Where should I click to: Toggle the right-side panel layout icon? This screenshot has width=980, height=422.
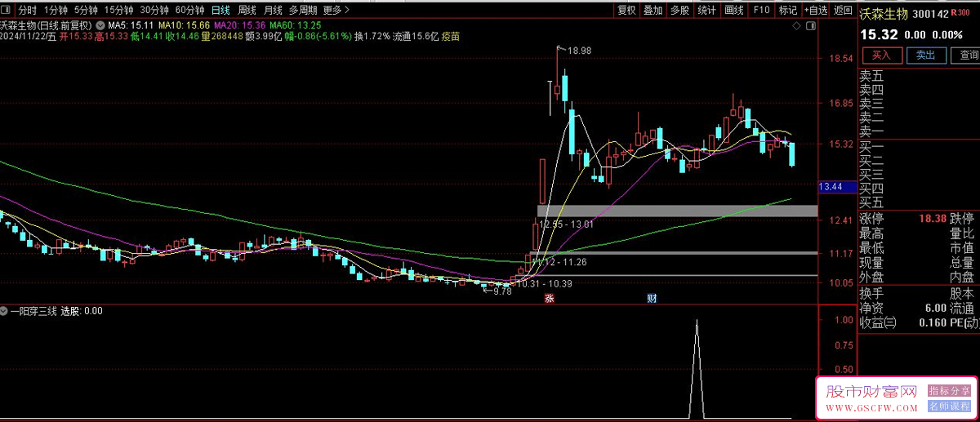click(x=811, y=26)
